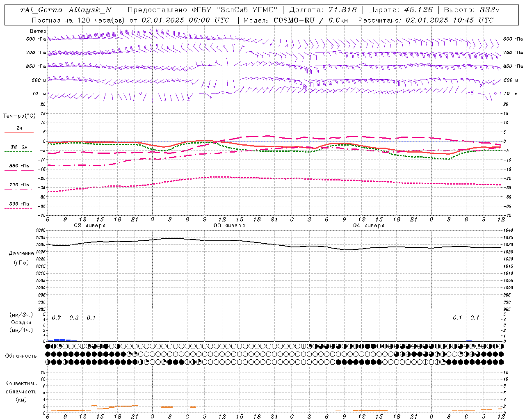Viewport: 525px width, 420px height.
Task: Click the Конвективн. convective cloud label
Action: [x=21, y=383]
